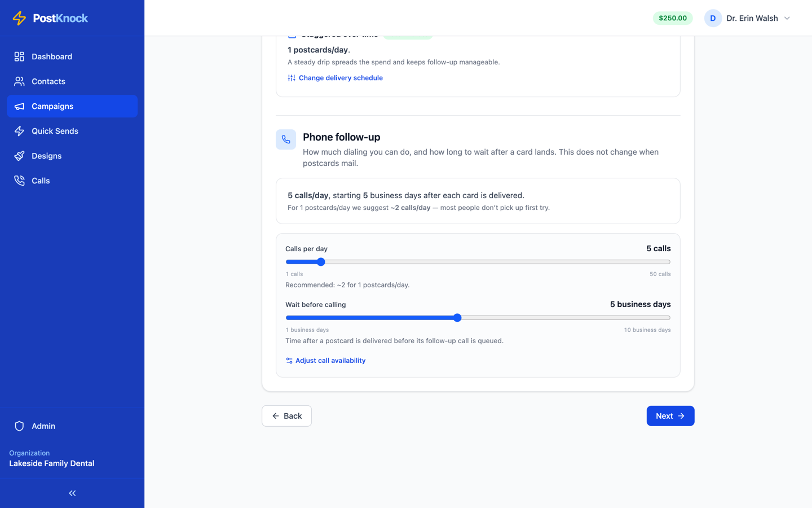Click the D user avatar

[713, 18]
